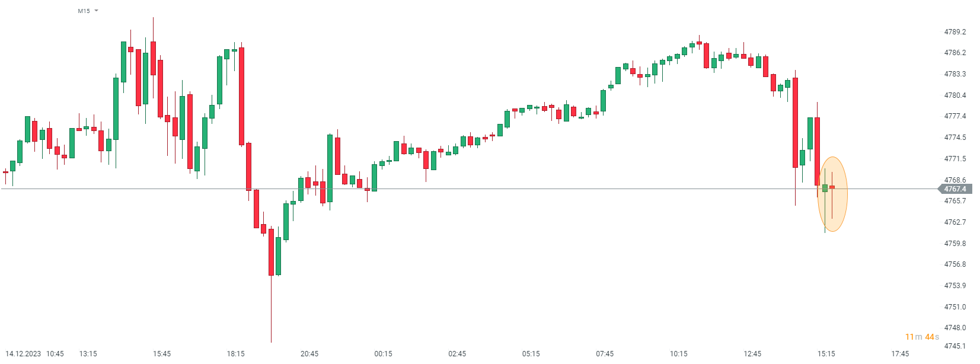Click the 13:15 time axis label
This screenshot has height=364, width=980.
tap(88, 354)
